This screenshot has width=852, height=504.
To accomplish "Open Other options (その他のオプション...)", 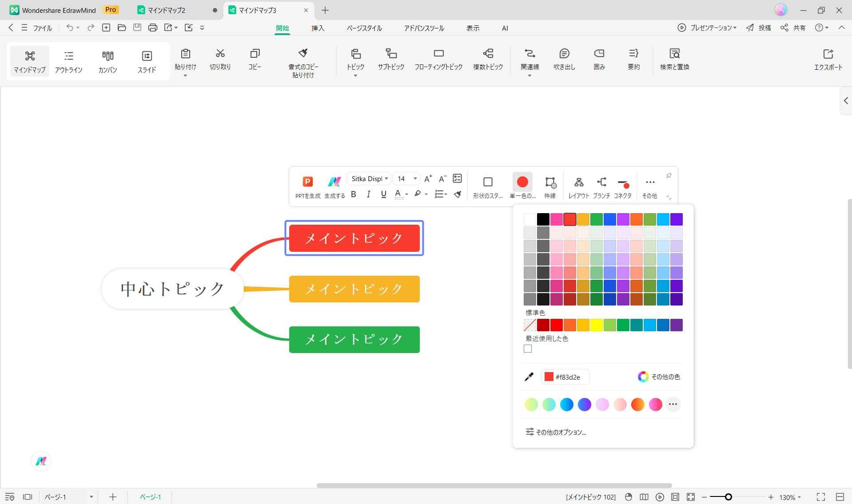I will (556, 432).
